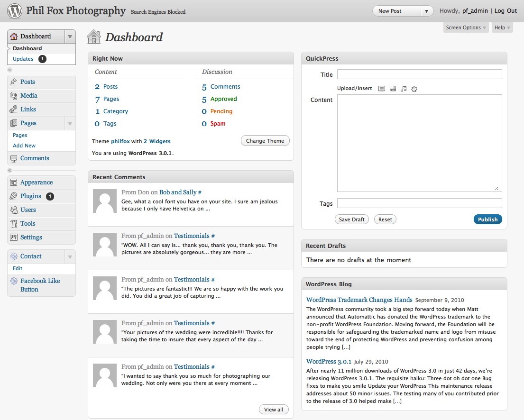The image size is (524, 420).
Task: Open the Settings menu
Action: (x=31, y=237)
